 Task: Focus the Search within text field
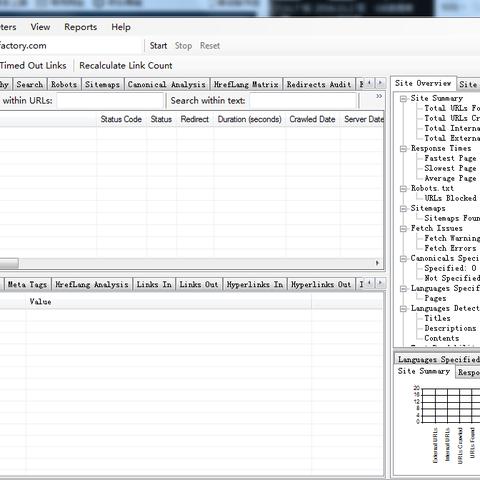click(x=303, y=101)
